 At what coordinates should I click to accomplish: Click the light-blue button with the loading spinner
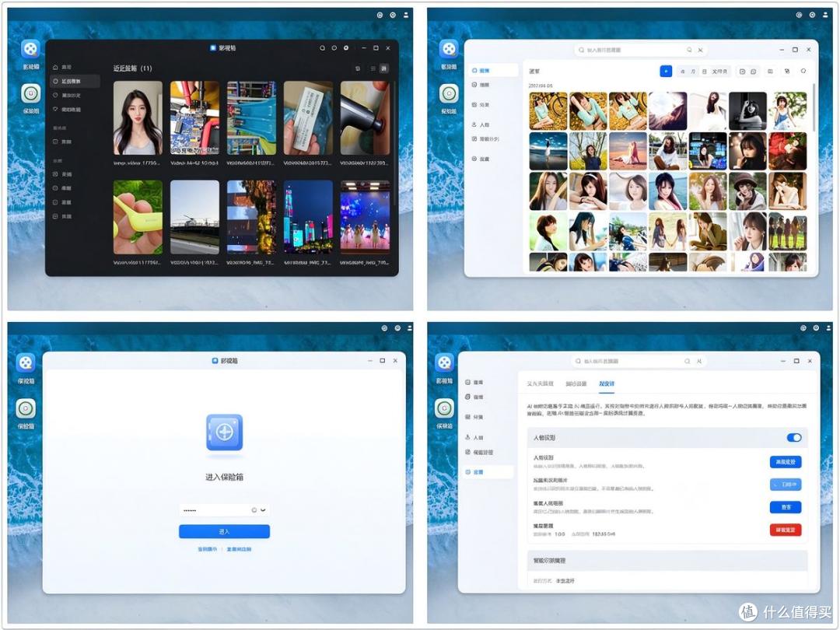click(786, 485)
